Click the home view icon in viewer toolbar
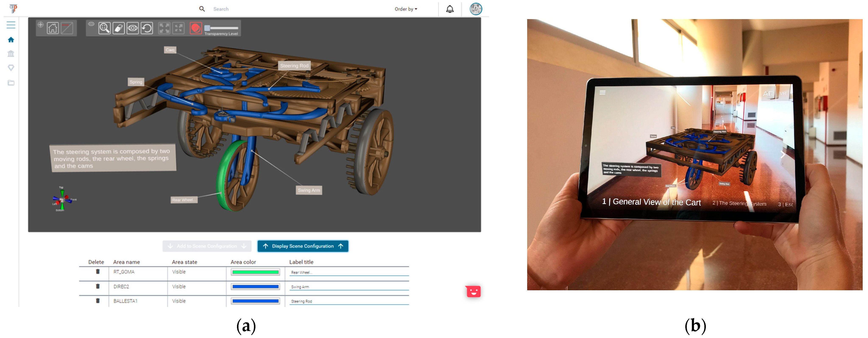 53,28
